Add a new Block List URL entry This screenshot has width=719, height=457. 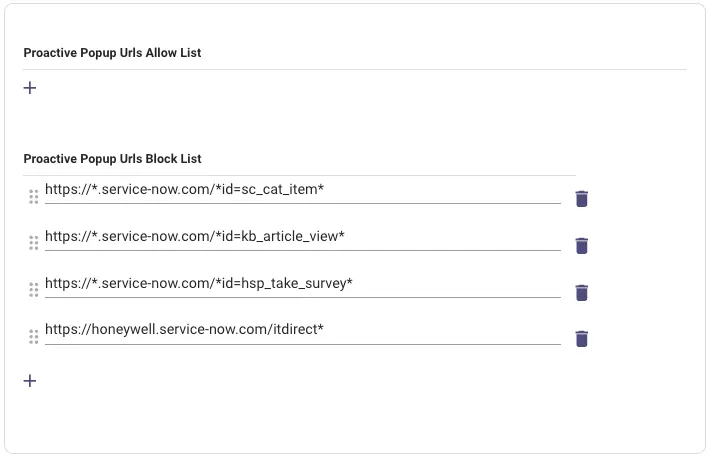30,381
